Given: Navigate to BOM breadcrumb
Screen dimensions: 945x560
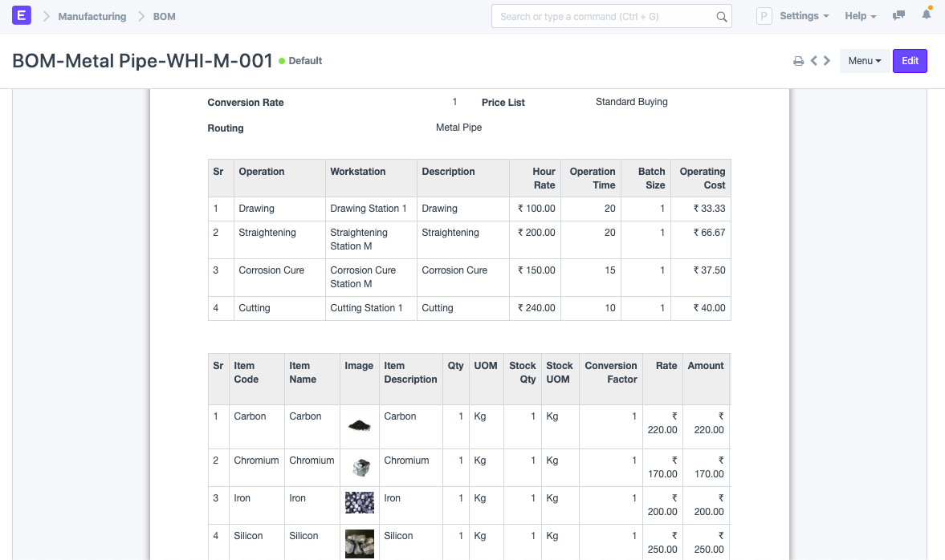Looking at the screenshot, I should click(x=164, y=16).
